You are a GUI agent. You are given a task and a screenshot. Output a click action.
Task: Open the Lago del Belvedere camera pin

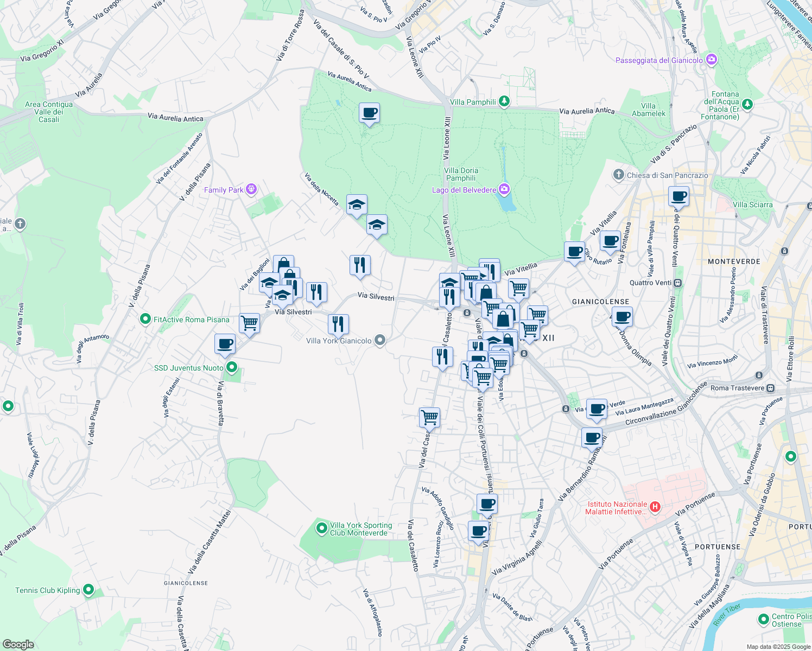tap(504, 189)
